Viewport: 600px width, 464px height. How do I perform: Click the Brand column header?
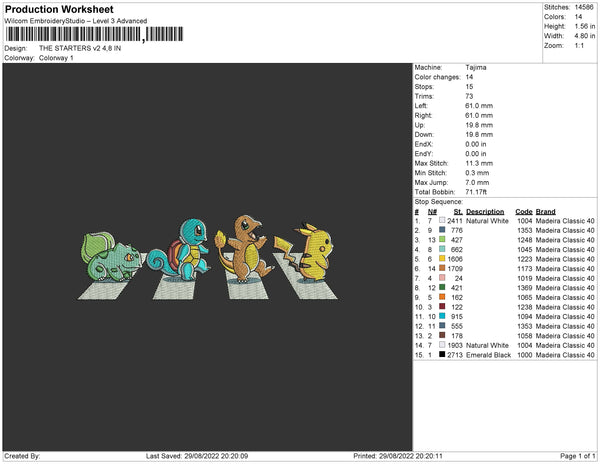coord(545,212)
